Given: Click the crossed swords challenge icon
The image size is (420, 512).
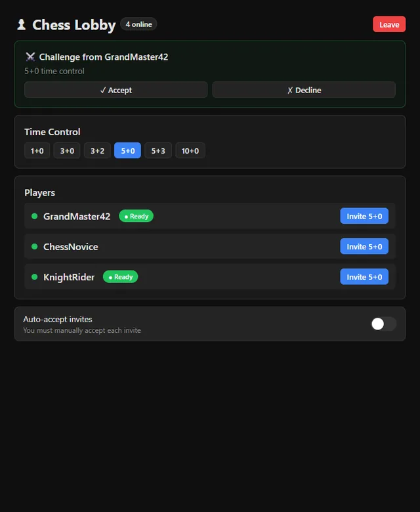Looking at the screenshot, I should click(x=30, y=57).
